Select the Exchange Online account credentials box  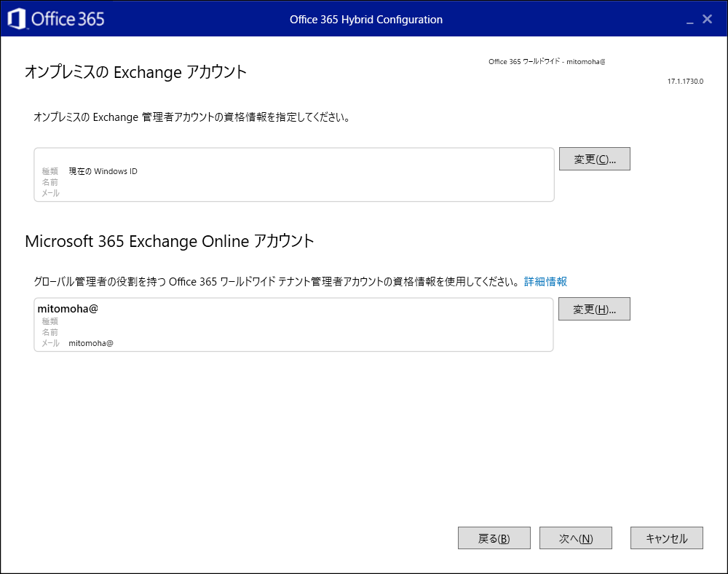(x=293, y=325)
